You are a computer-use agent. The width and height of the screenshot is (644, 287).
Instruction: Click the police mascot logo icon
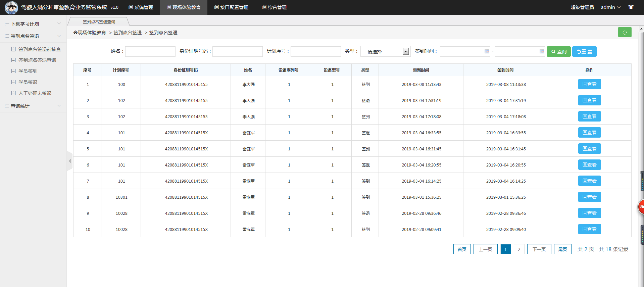pyautogui.click(x=11, y=7)
